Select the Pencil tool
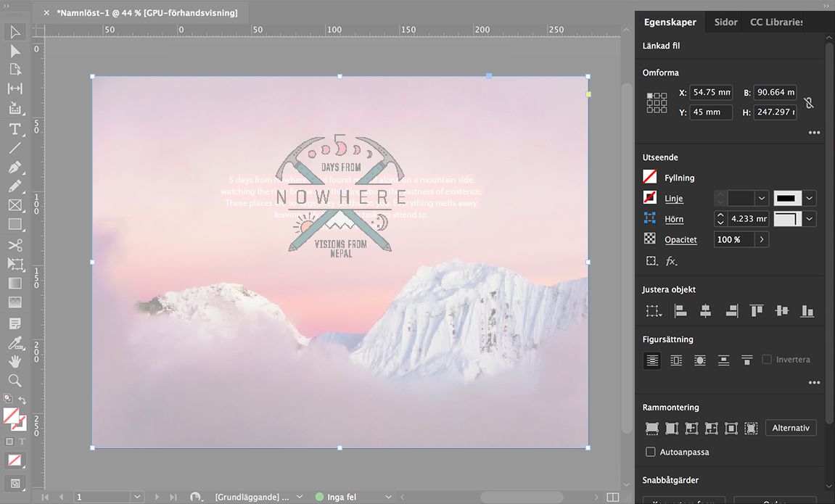The image size is (835, 504). (15, 186)
